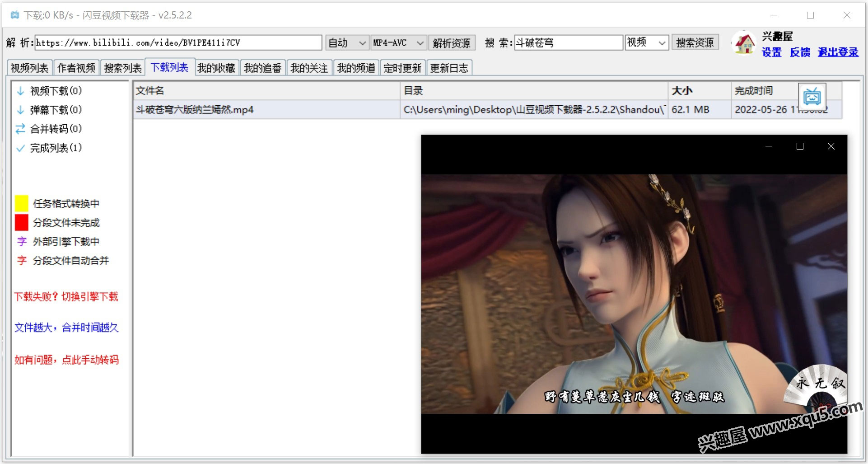Click the 2022-05-26 completion time cell
Image resolution: width=868 pixels, height=464 pixels.
(x=786, y=110)
